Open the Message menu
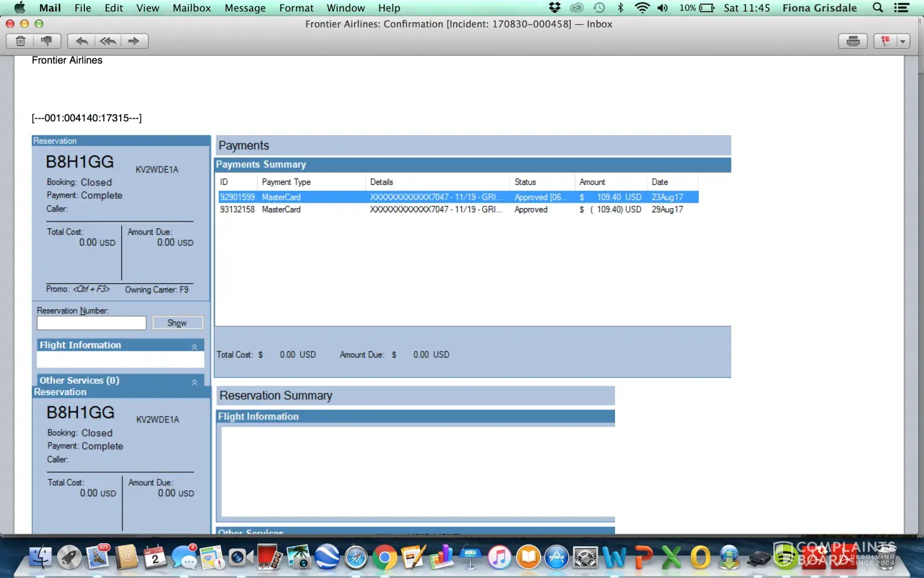Viewport: 924px width, 578px height. [245, 8]
